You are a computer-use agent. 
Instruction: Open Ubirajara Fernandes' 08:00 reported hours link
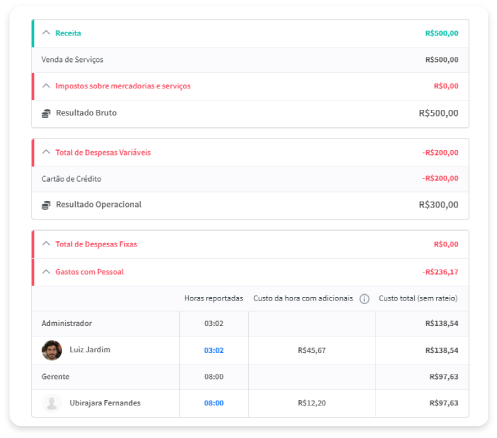coord(214,403)
